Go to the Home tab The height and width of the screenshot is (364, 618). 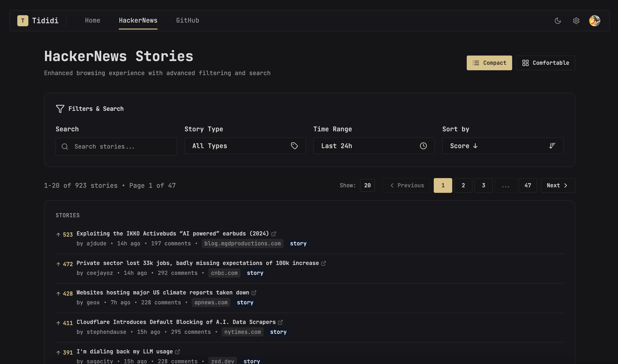click(x=92, y=20)
